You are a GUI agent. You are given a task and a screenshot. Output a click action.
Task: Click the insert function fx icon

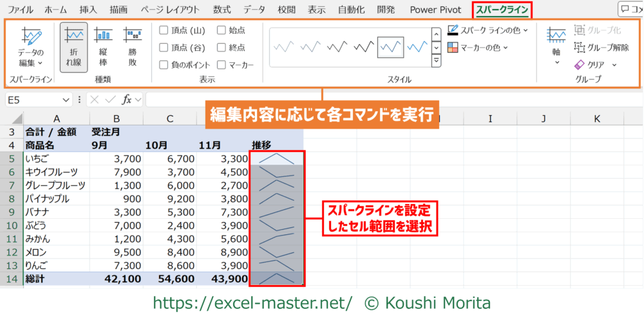127,100
